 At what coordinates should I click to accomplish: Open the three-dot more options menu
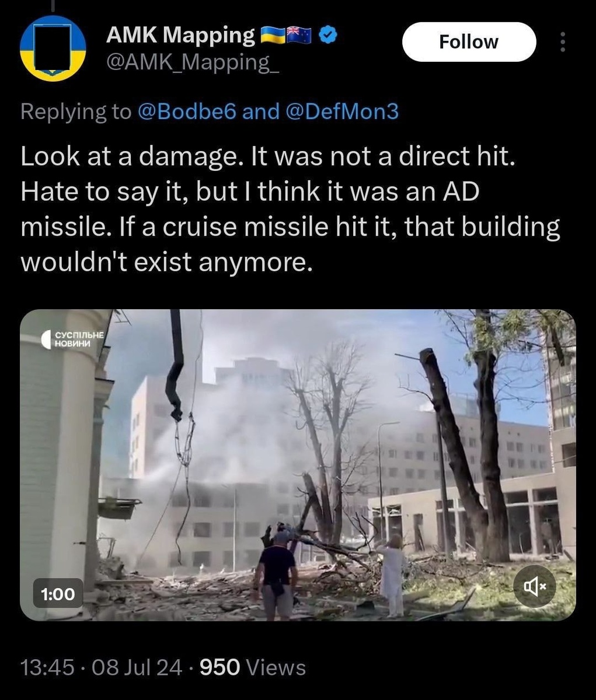click(563, 42)
